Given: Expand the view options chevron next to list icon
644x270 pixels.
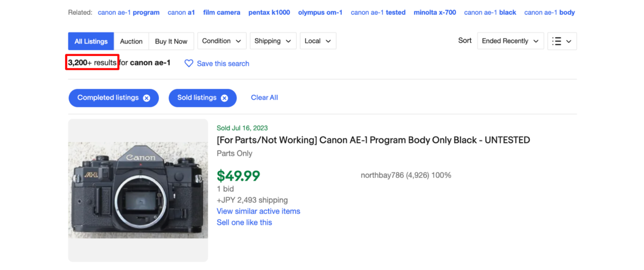Looking at the screenshot, I should click(569, 41).
